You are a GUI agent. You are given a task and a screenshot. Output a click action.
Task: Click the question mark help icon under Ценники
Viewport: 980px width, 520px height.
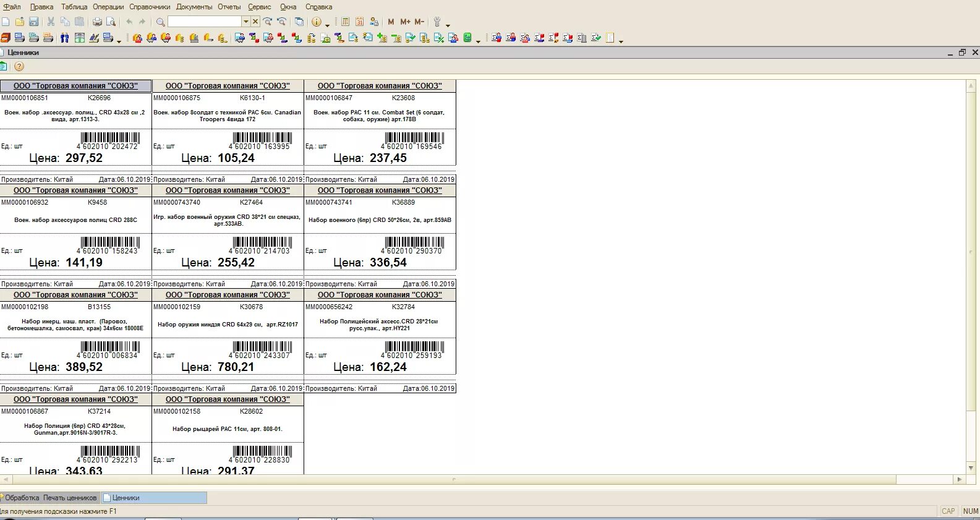(x=19, y=66)
